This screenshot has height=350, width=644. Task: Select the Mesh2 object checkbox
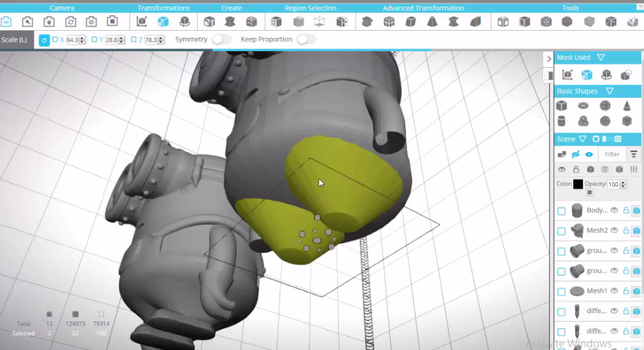[562, 232]
